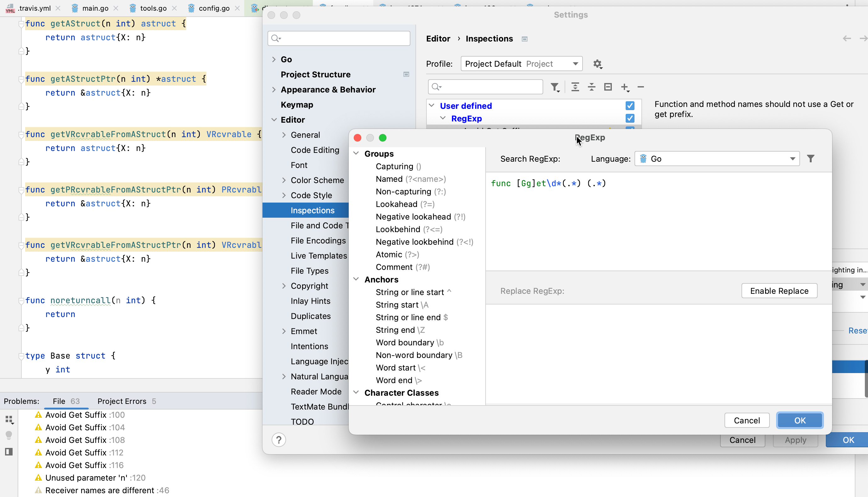Toggle the RegExp inspection checkbox
This screenshot has width=868, height=497.
click(629, 119)
